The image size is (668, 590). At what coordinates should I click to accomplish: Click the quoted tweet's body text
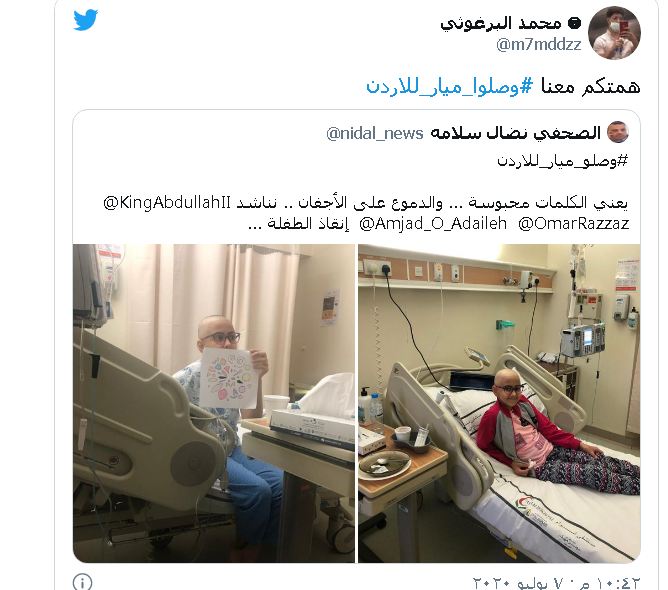tap(366, 213)
